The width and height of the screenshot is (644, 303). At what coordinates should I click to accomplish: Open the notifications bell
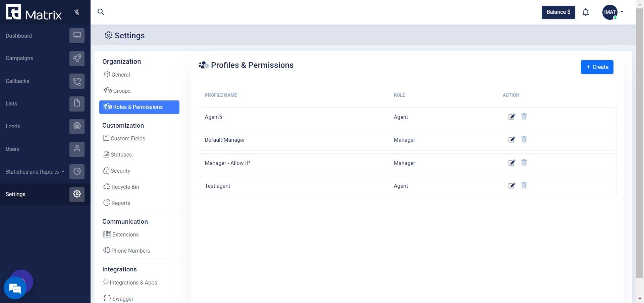tap(586, 12)
